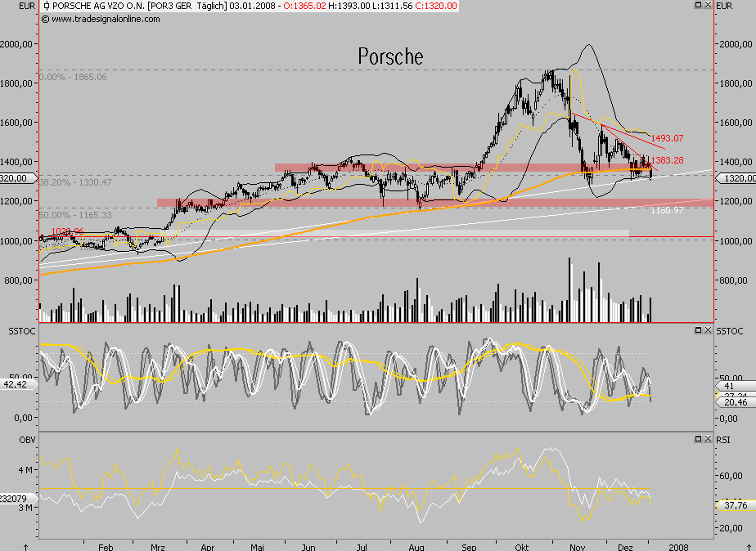This screenshot has height=551, width=756.
Task: Click the 'Mrz' month label on time axis
Action: click(x=158, y=547)
